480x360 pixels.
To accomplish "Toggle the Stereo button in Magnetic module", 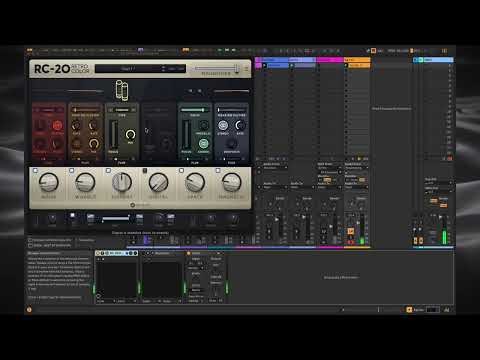I will pos(223,126).
